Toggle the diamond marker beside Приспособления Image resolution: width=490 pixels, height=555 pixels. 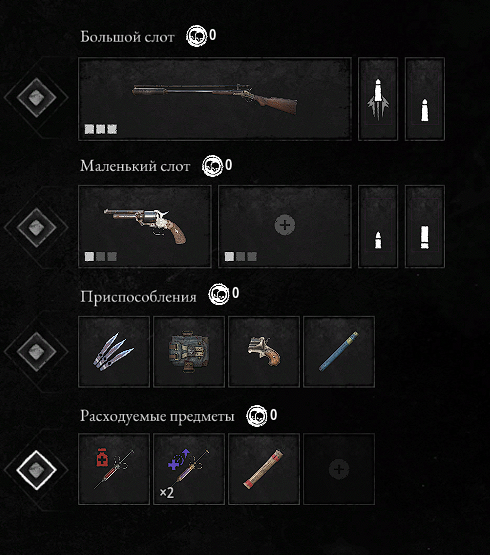(x=36, y=351)
